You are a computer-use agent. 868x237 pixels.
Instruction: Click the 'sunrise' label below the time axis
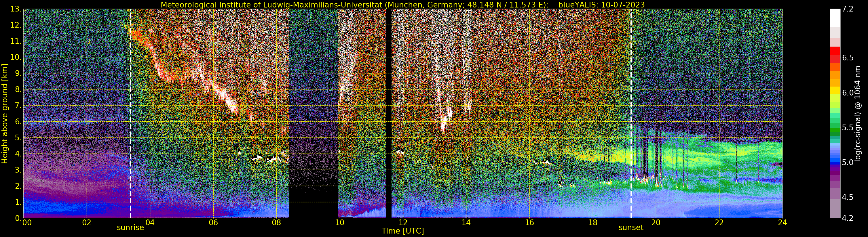coord(130,228)
